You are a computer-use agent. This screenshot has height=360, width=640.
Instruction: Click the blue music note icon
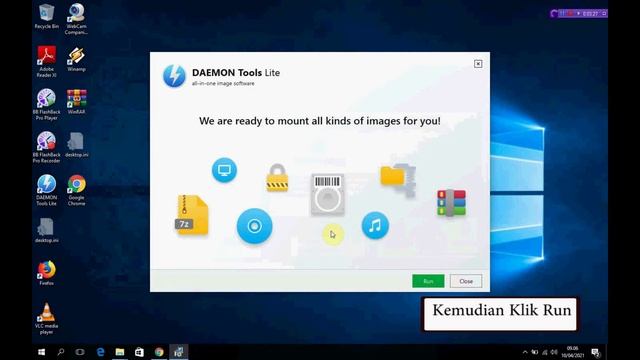(375, 225)
